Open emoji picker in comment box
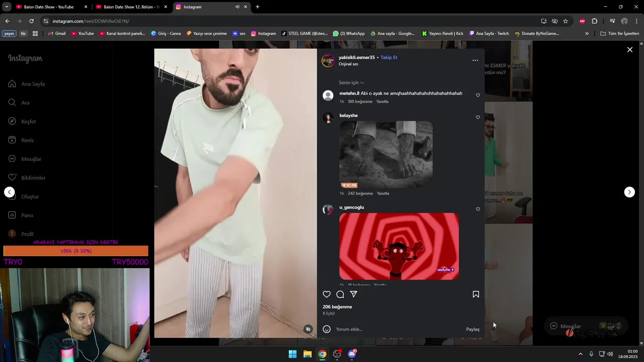Screen dimensions: 644x362 coord(327,329)
